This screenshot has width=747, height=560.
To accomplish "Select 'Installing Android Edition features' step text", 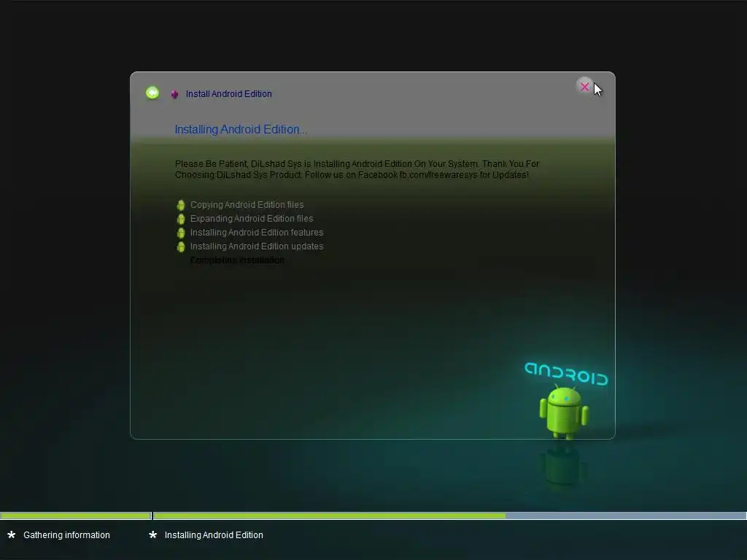I will pyautogui.click(x=257, y=233).
